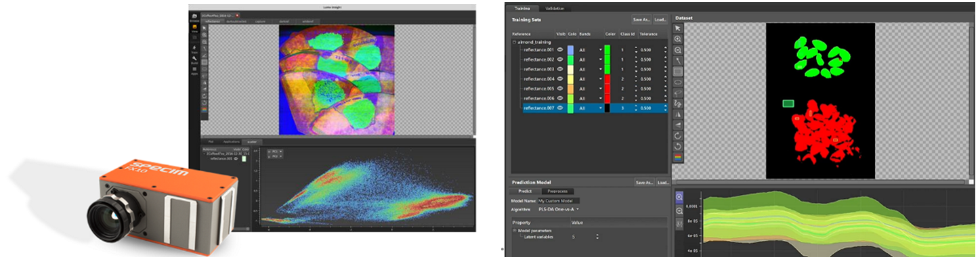
Task: Click Load button in Prediction Model panel
Action: coord(662,183)
